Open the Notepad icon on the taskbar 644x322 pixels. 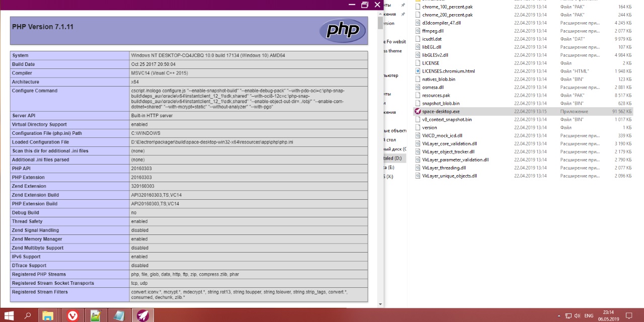pyautogui.click(x=119, y=315)
